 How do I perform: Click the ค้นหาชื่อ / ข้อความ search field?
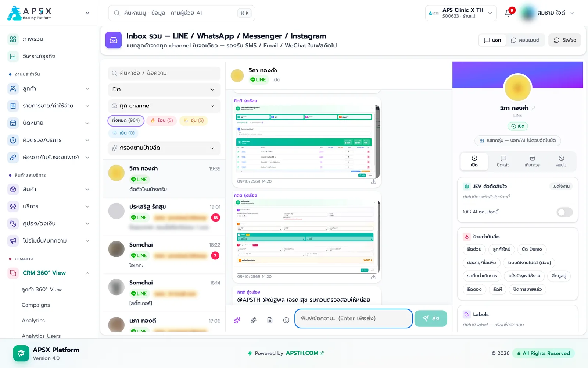164,73
